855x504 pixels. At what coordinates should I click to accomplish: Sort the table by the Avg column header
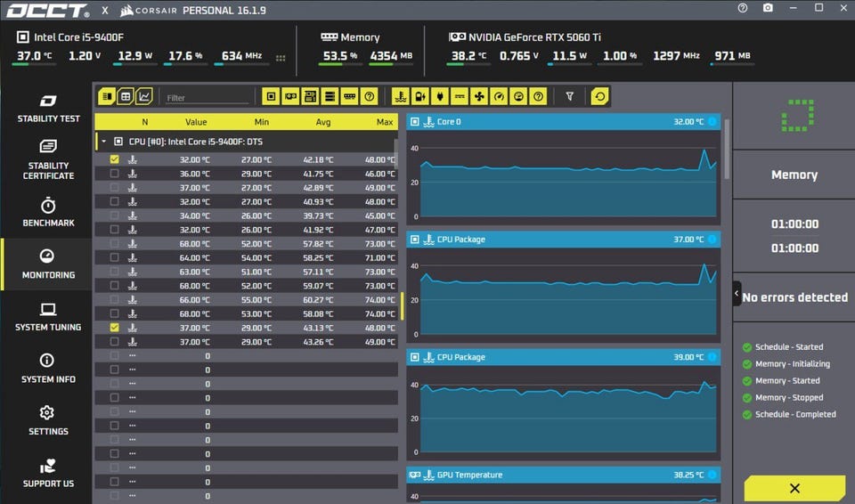tap(323, 122)
